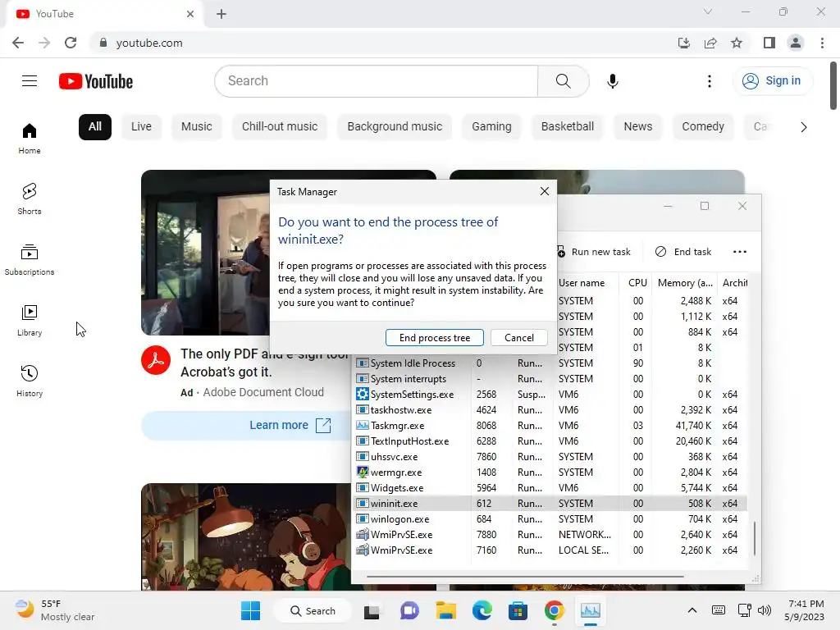This screenshot has height=630, width=840.
Task: Click the install app icon in address bar
Action: click(x=684, y=43)
